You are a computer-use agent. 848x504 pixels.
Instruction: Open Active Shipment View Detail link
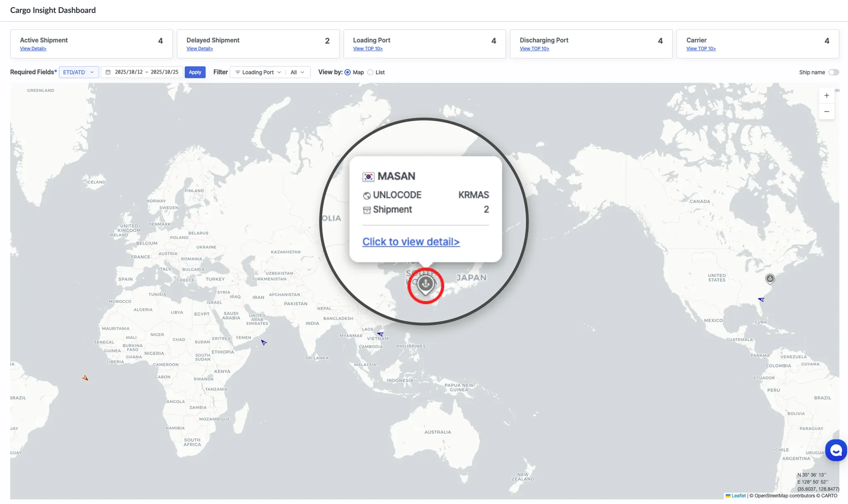point(33,49)
